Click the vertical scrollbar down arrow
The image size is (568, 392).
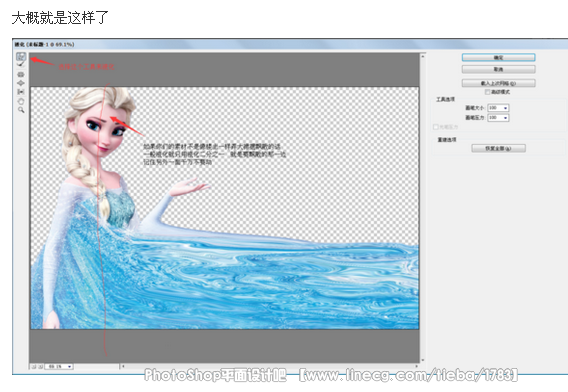422,360
